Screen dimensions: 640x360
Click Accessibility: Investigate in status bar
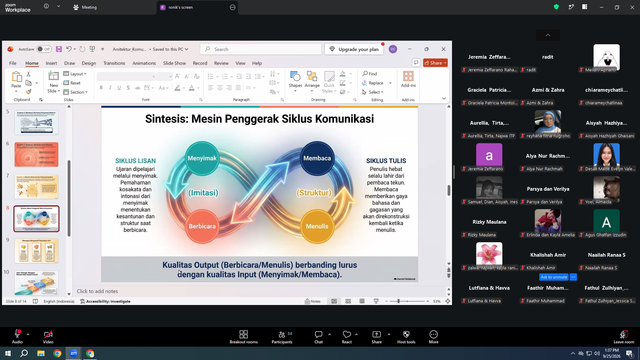105,301
